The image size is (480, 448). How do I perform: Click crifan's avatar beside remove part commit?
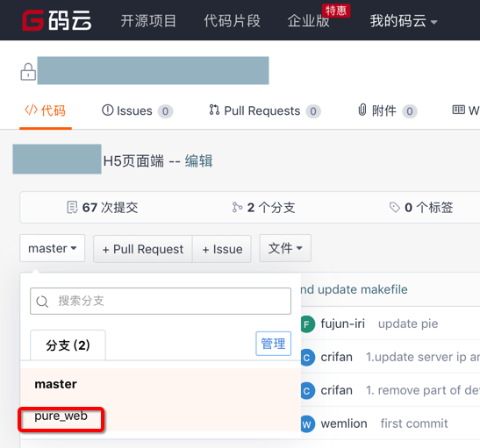click(307, 391)
